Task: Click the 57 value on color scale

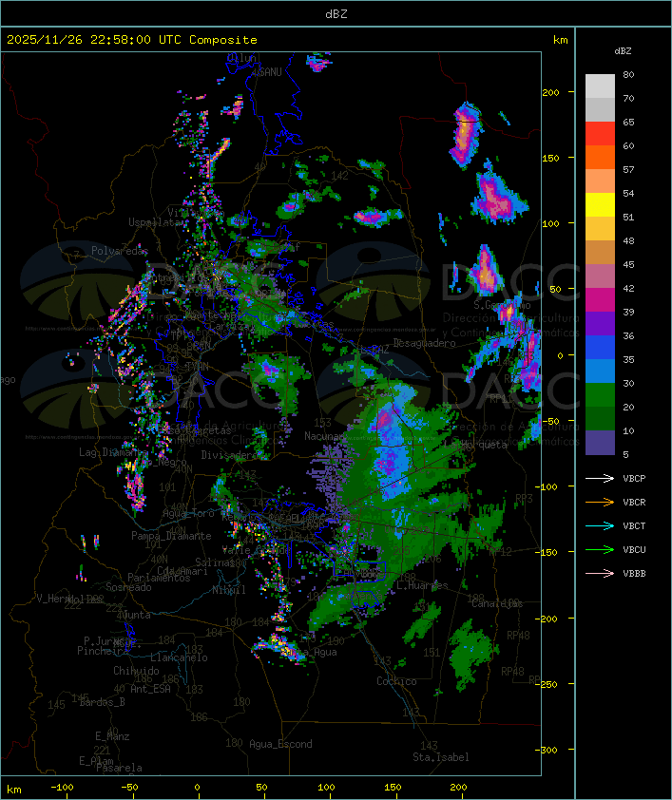Action: [x=628, y=169]
